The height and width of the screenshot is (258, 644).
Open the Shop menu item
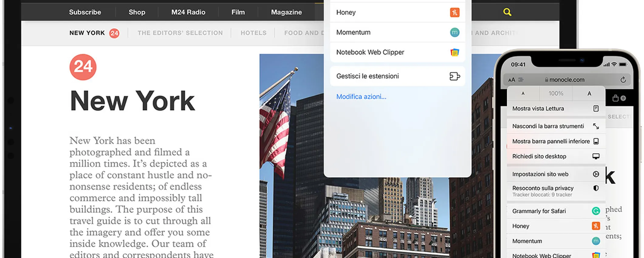137,12
